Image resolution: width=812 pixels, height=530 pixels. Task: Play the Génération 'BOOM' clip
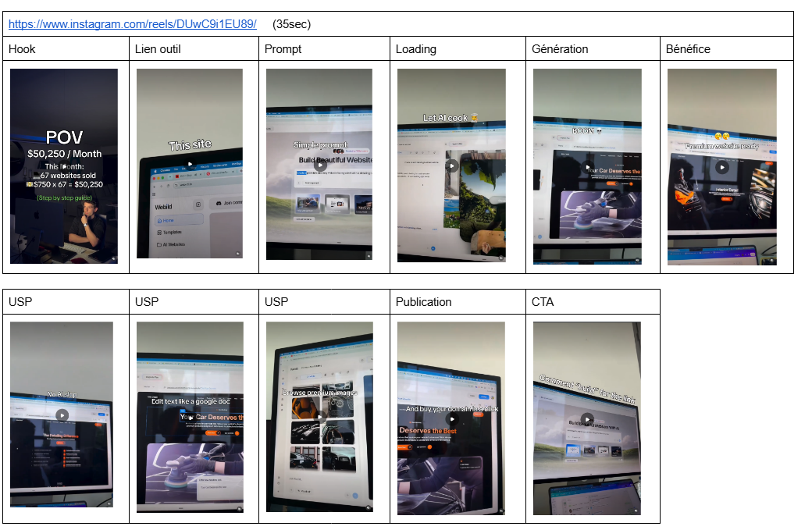point(587,167)
